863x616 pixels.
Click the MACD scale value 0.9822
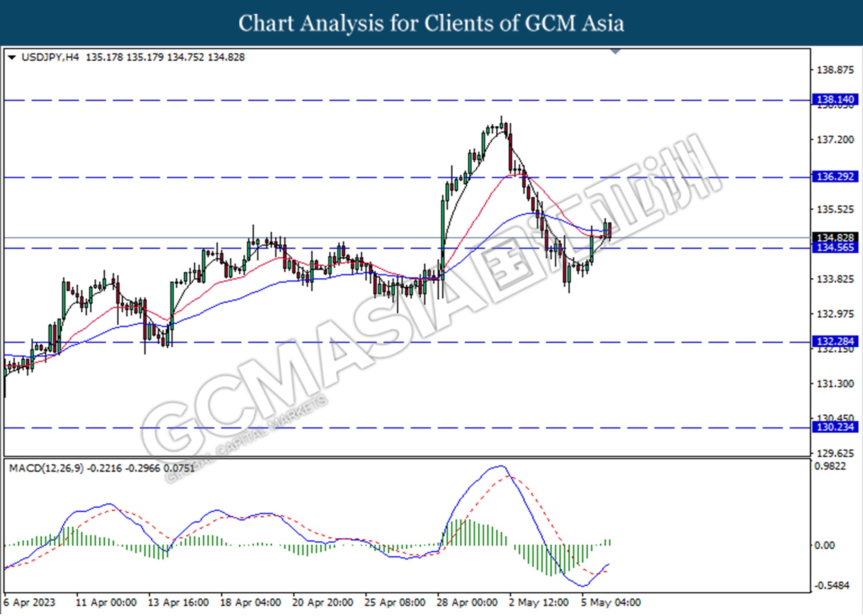point(830,466)
